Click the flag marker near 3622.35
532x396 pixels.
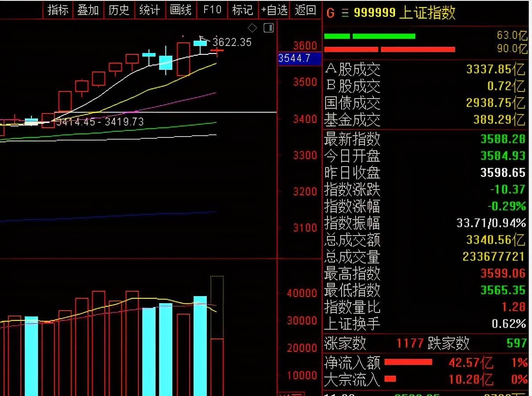tap(202, 38)
